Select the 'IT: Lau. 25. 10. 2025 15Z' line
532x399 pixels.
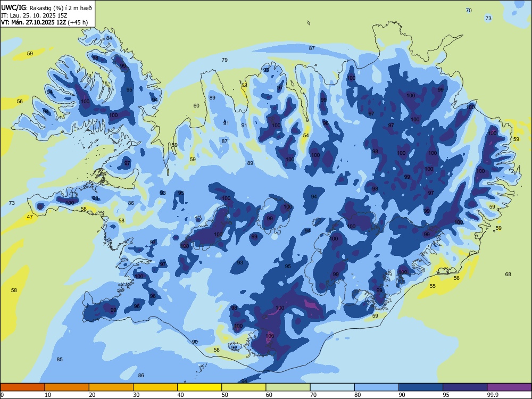pyautogui.click(x=35, y=15)
